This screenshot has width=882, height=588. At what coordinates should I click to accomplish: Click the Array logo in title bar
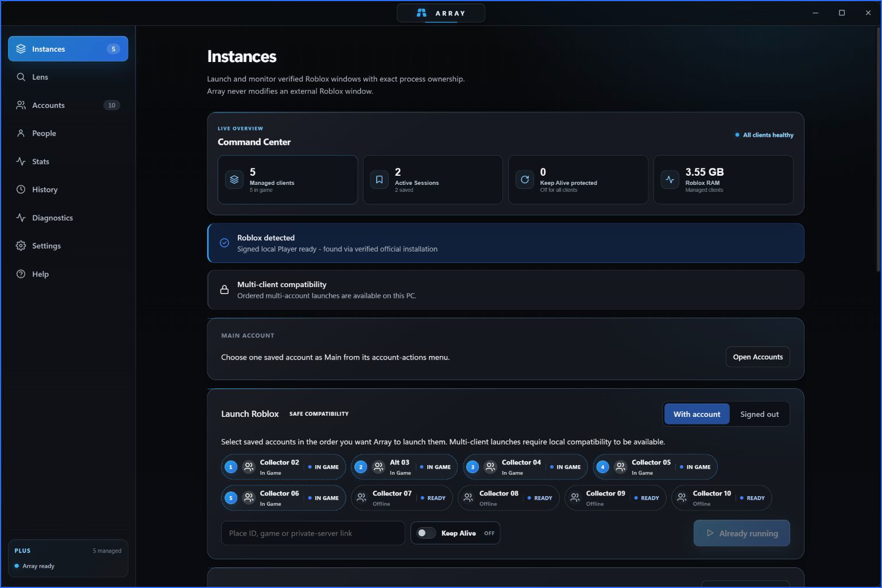421,13
